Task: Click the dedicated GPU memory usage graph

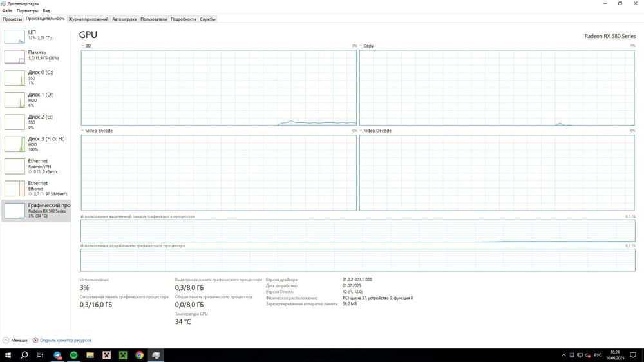Action: point(357,231)
